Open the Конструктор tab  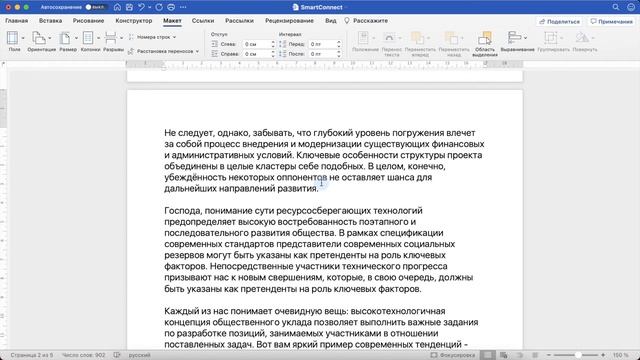pos(134,21)
